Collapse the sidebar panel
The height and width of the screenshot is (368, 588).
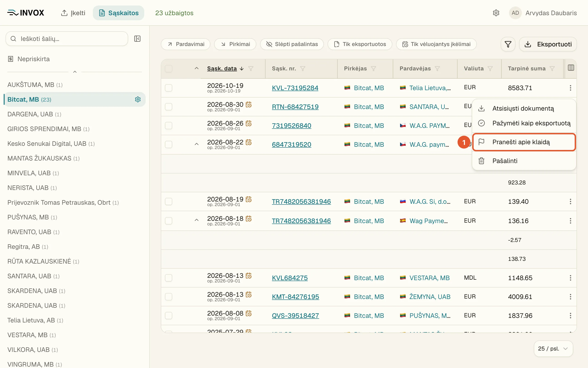(x=137, y=39)
